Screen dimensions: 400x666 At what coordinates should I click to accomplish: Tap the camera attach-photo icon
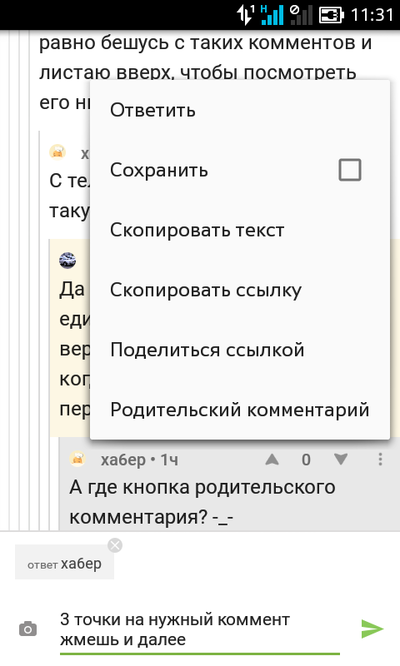[x=28, y=629]
